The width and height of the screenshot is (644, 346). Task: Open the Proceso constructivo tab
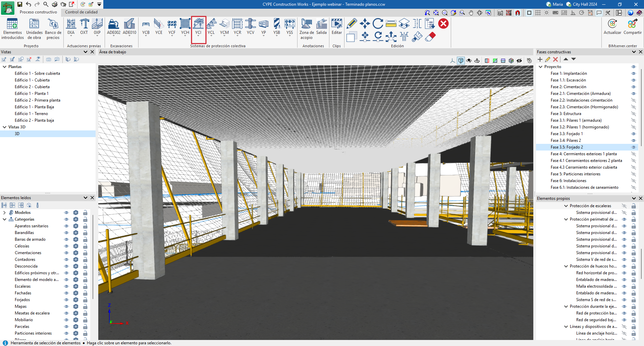pyautogui.click(x=38, y=12)
